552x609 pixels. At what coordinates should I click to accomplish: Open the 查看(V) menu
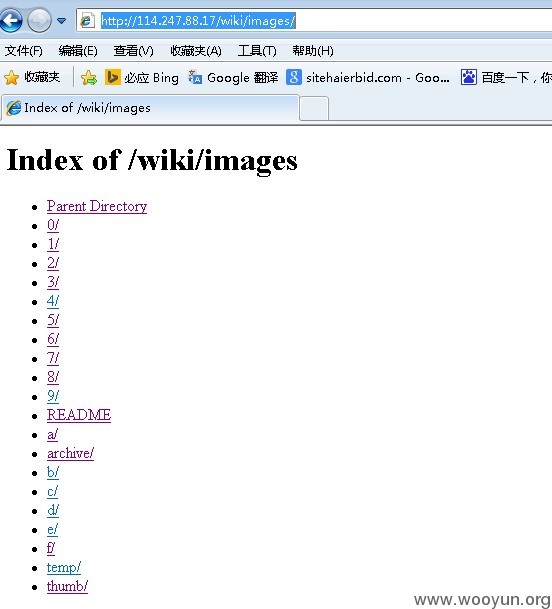(133, 50)
